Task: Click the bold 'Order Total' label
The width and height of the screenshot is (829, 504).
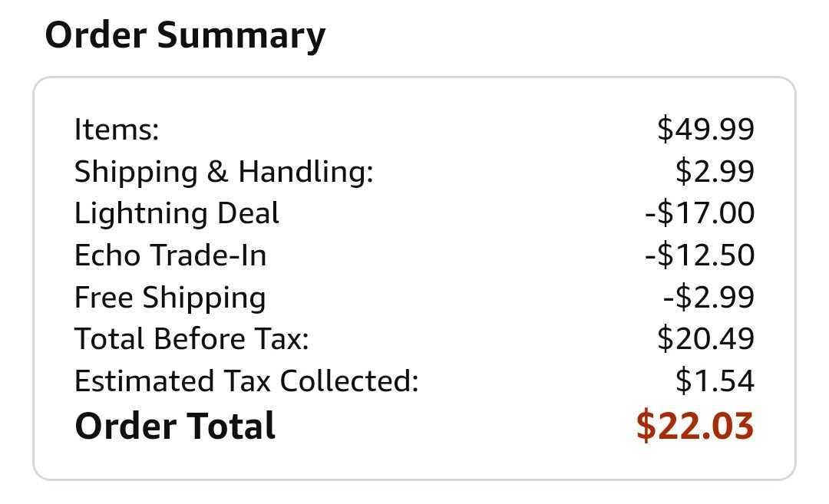Action: [175, 426]
